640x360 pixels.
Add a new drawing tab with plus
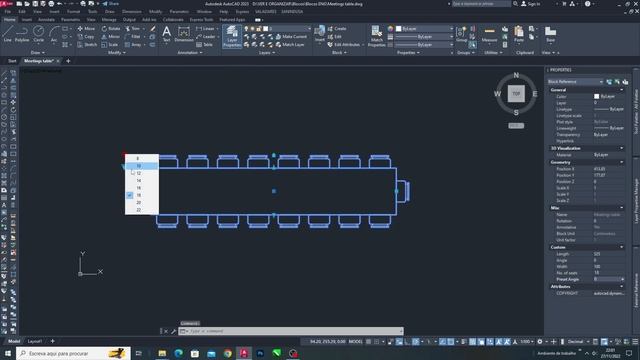[x=68, y=61]
